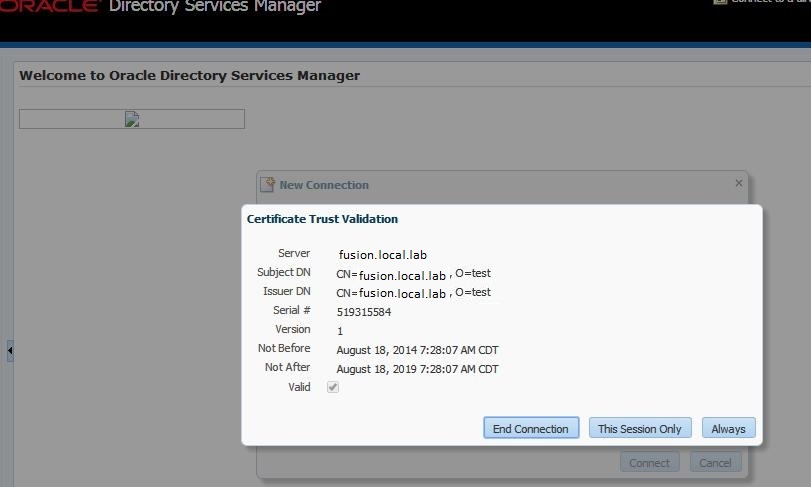
Task: Click the Subject DN value
Action: 413,273
